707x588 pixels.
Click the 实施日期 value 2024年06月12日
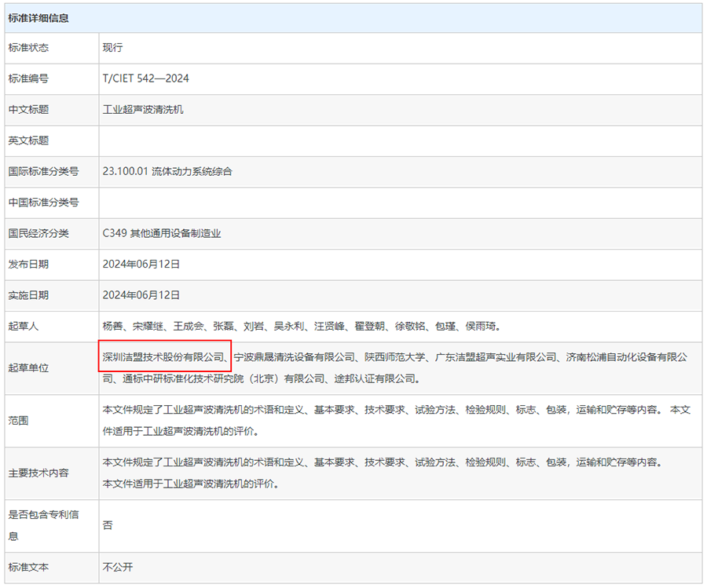click(141, 295)
